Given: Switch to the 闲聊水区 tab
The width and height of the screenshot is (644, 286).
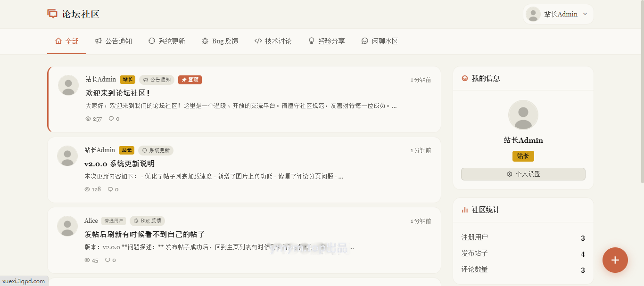Looking at the screenshot, I should click(380, 41).
